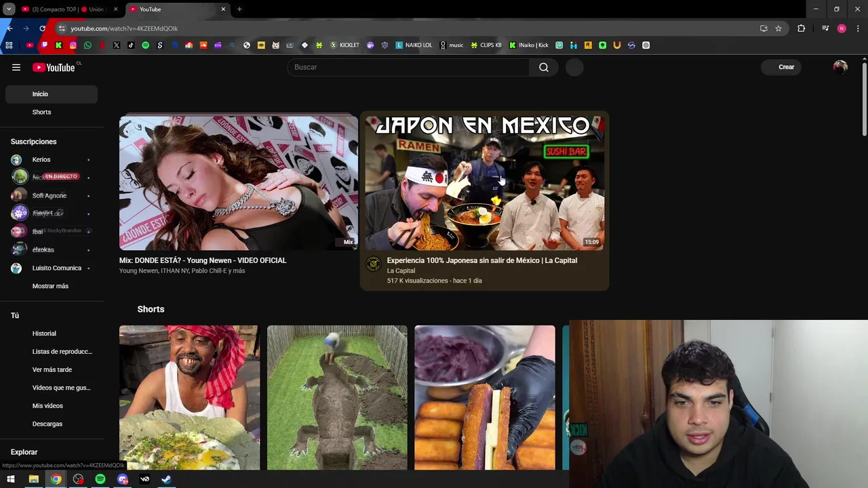Open Spotify from the Windows taskbar

(x=100, y=480)
